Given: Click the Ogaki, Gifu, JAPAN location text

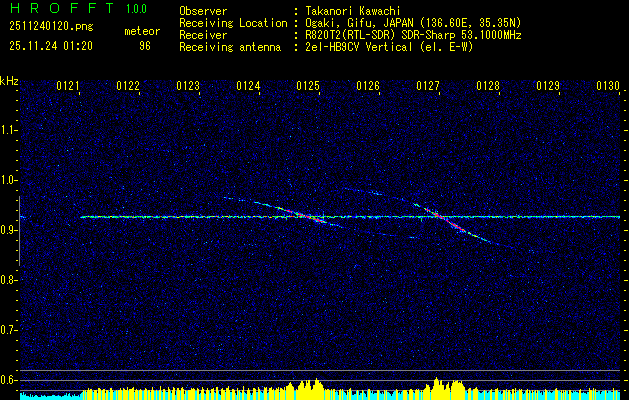Looking at the screenshot, I should coord(411,23).
